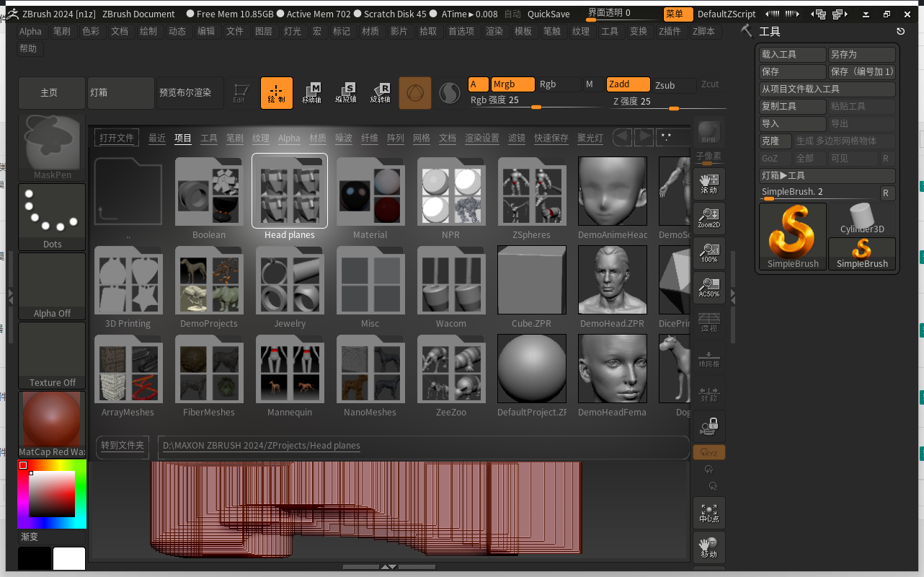924x577 pixels.
Task: Select the 绘制 (Draw) mode icon
Action: (x=277, y=93)
